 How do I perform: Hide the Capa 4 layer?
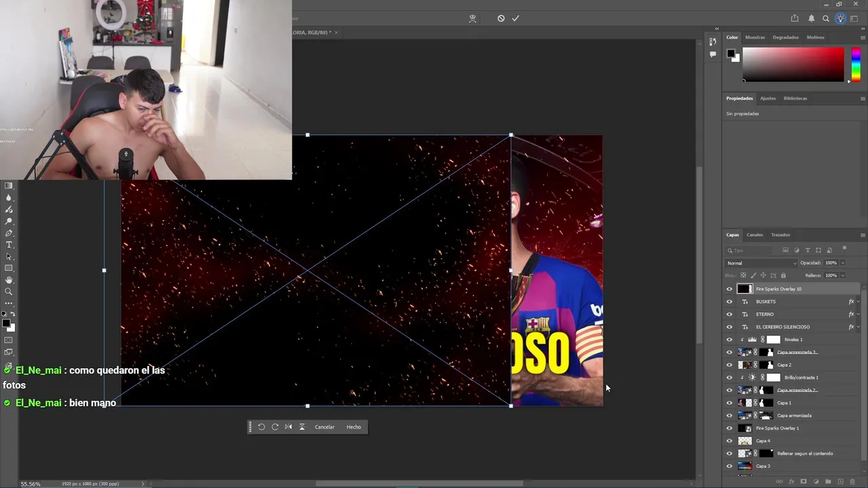730,441
